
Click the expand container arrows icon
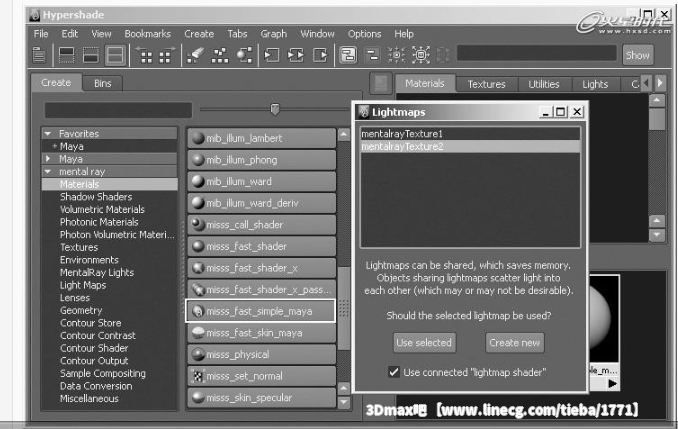tap(421, 55)
